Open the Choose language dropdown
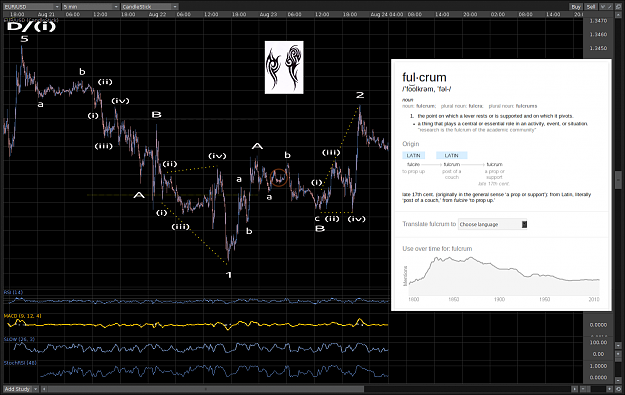The image size is (625, 395). [493, 224]
